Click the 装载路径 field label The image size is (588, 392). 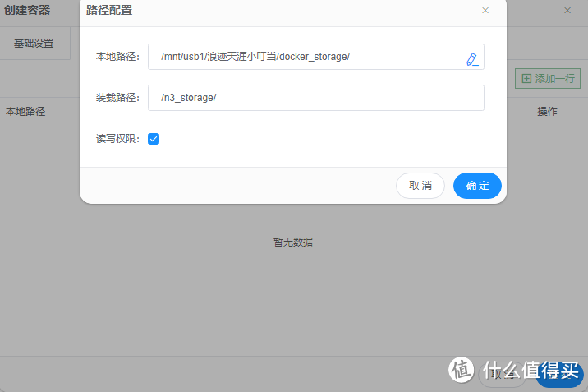click(x=118, y=98)
